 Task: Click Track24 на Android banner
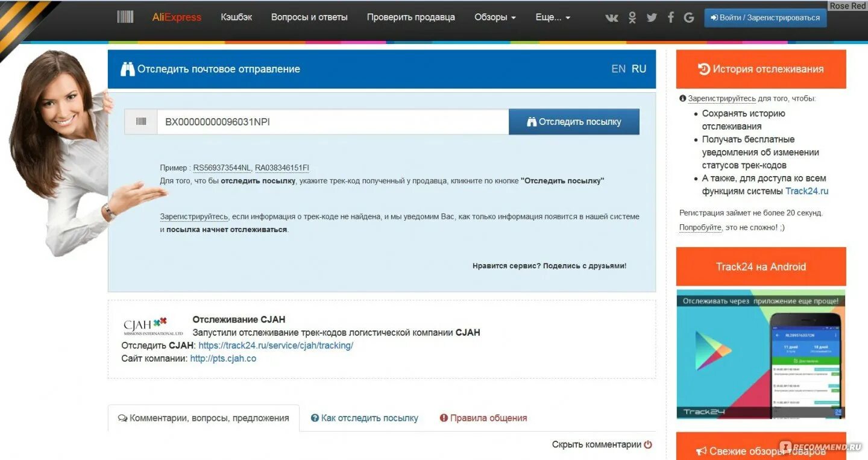761,266
